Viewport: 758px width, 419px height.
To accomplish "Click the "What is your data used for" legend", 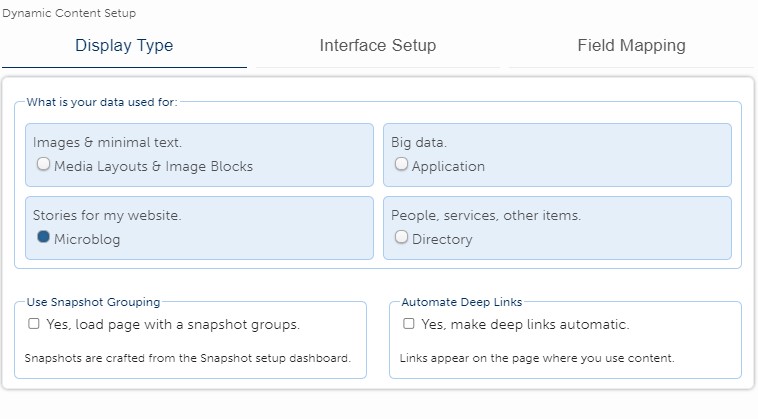I will (x=102, y=102).
